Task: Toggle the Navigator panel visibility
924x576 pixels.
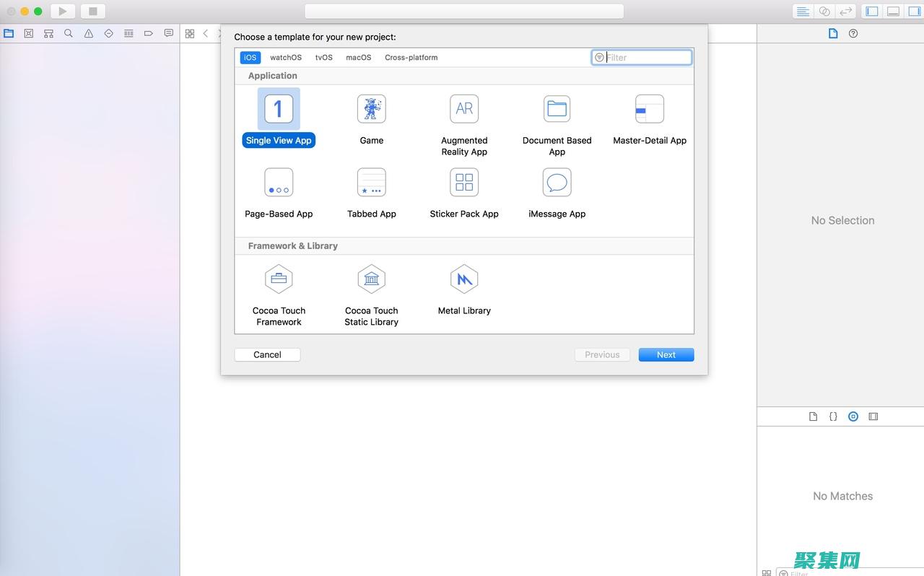Action: coord(871,11)
